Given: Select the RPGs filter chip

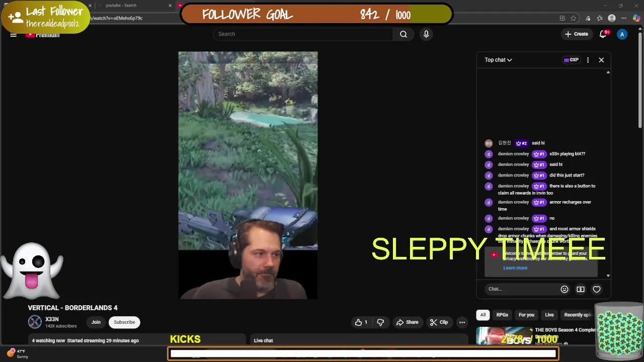Looking at the screenshot, I should pos(502,315).
